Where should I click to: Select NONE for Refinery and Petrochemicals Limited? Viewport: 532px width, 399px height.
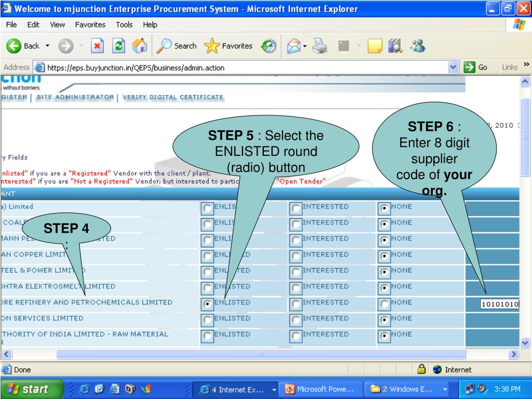coord(384,303)
